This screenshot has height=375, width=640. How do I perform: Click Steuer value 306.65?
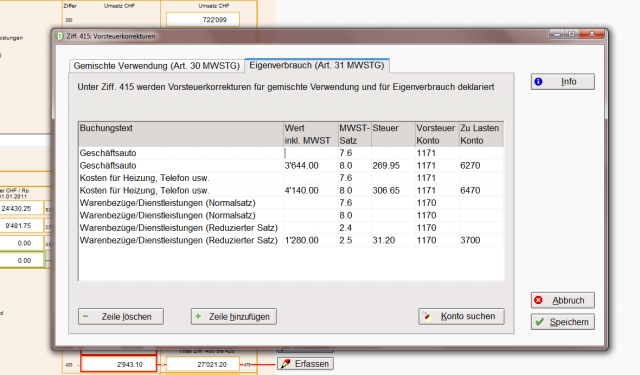tap(386, 191)
